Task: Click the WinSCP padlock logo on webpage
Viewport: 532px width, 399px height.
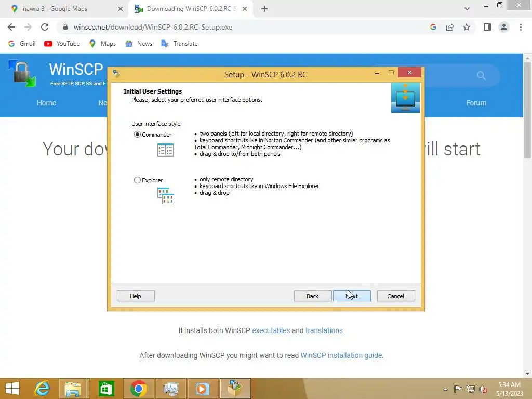Action: [22, 73]
